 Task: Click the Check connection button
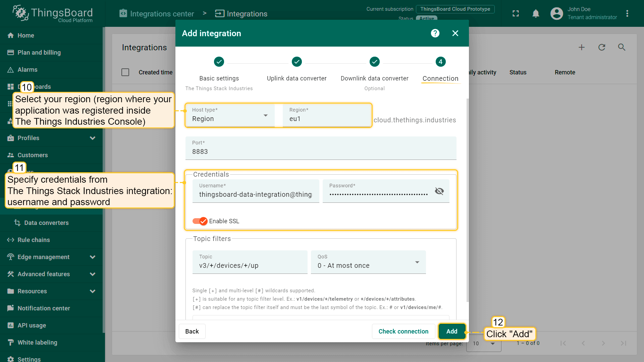pos(403,331)
